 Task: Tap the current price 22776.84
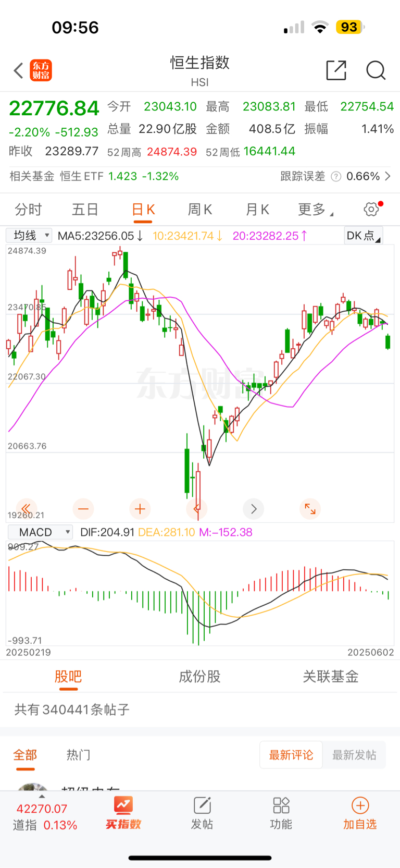point(54,108)
